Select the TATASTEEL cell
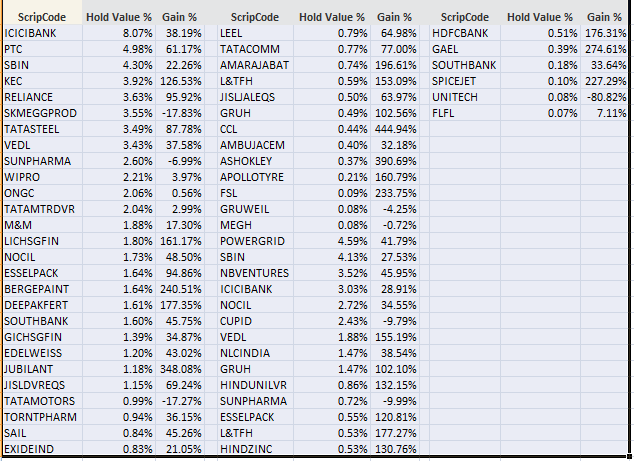The height and width of the screenshot is (461, 634). point(31,129)
